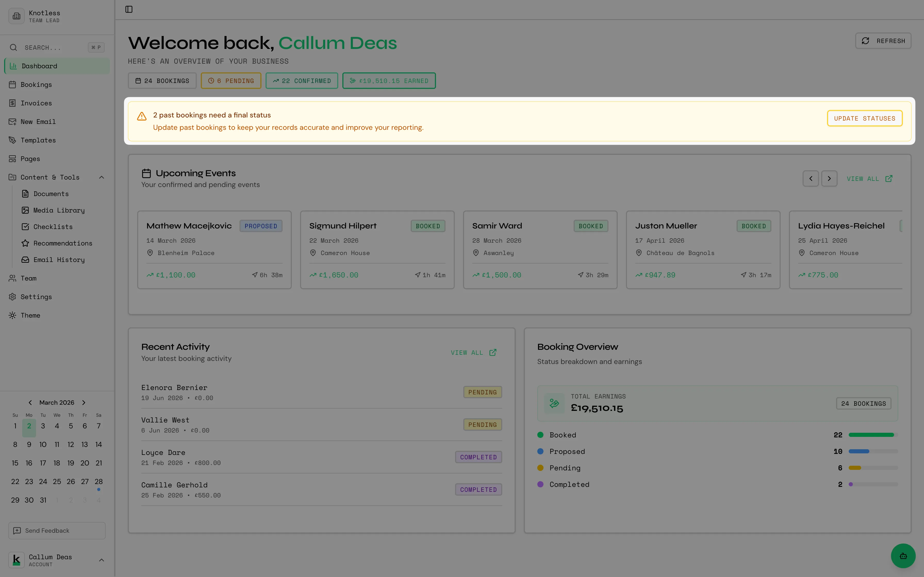Open the Checklists page

coord(53,227)
